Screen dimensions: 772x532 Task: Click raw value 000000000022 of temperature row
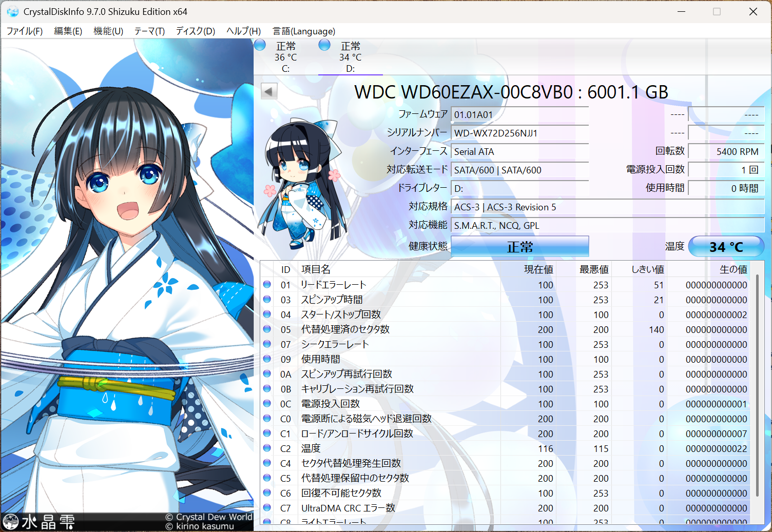716,448
